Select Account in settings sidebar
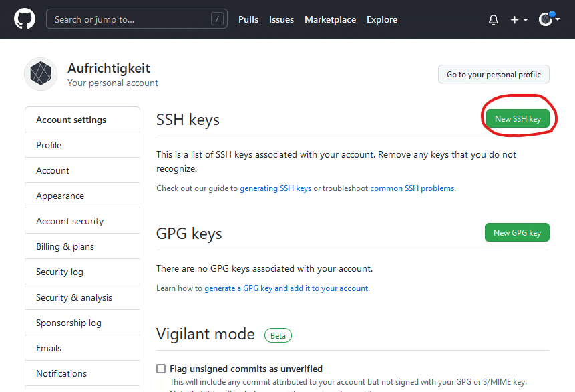Viewport: 575px width, 392px height. (83, 170)
